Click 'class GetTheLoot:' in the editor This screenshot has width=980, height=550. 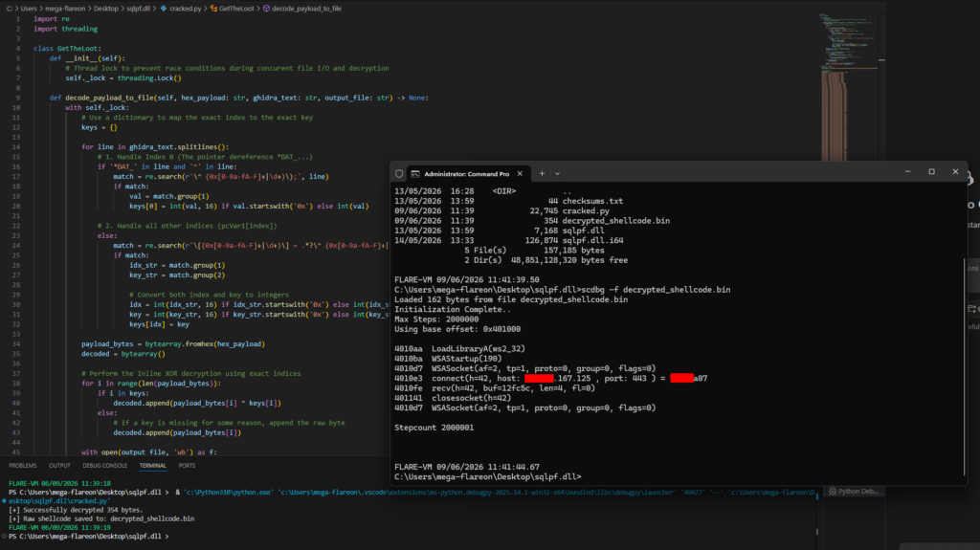pos(68,48)
